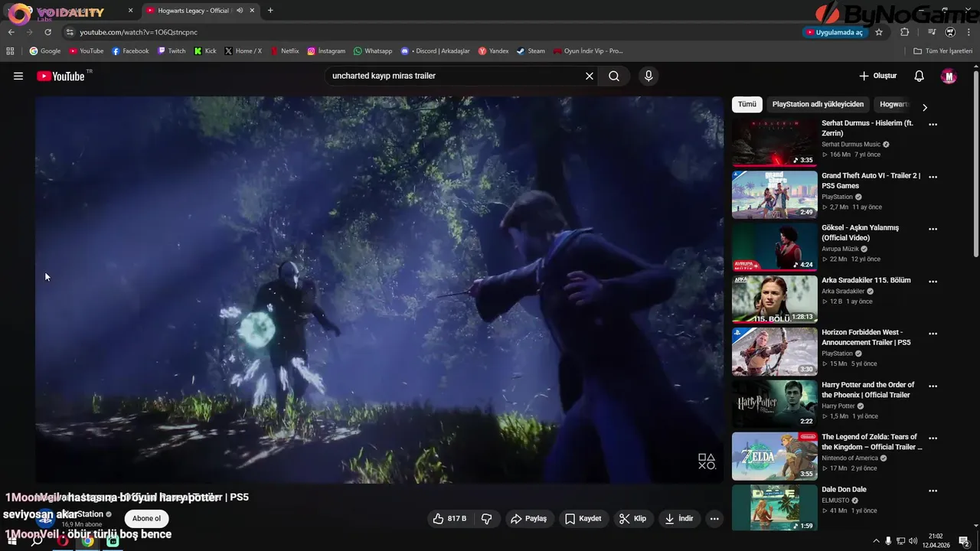Open Netflix bookmark
This screenshot has height=551, width=980.
284,51
